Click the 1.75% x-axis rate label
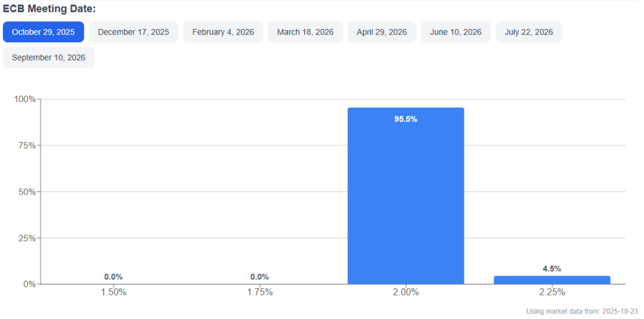The image size is (644, 319). (x=259, y=293)
